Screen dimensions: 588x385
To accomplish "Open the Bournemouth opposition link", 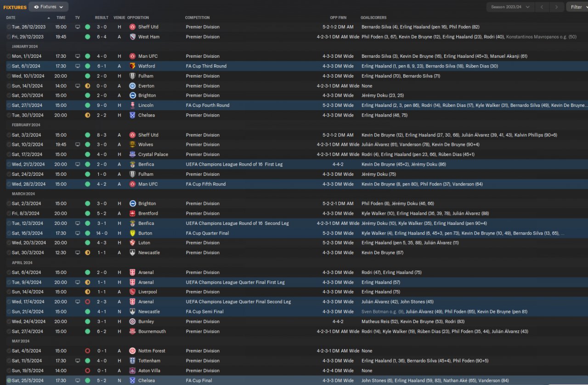I will coord(152,331).
